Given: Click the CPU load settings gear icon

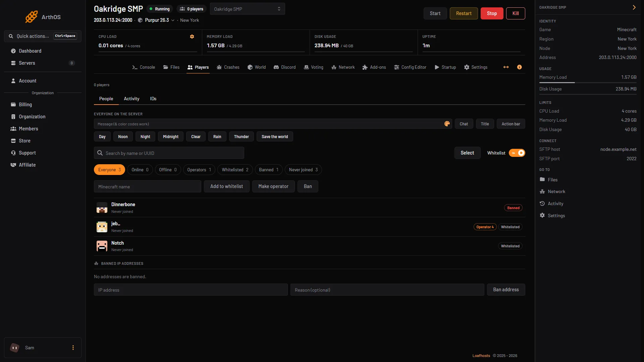Looking at the screenshot, I should pos(192,37).
